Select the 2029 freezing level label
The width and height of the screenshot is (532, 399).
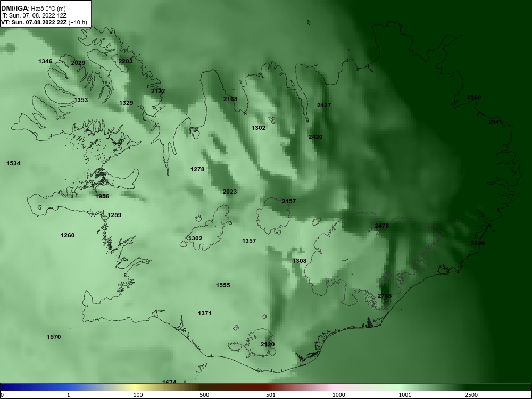point(78,63)
